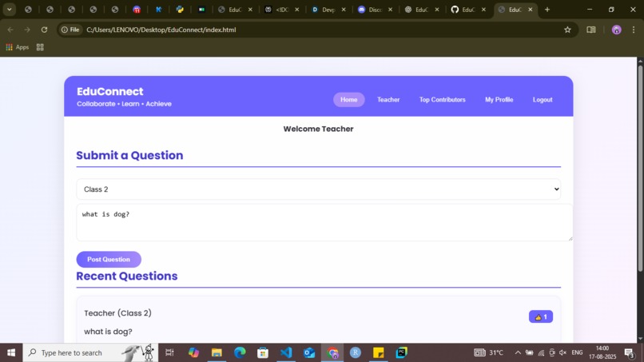Open Task View on the taskbar
Viewport: 644px width, 362px height.
pos(169,352)
